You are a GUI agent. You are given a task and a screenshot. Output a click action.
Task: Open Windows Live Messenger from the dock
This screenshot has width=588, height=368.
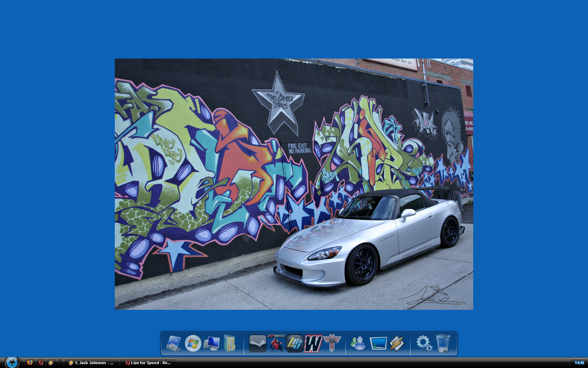click(358, 343)
